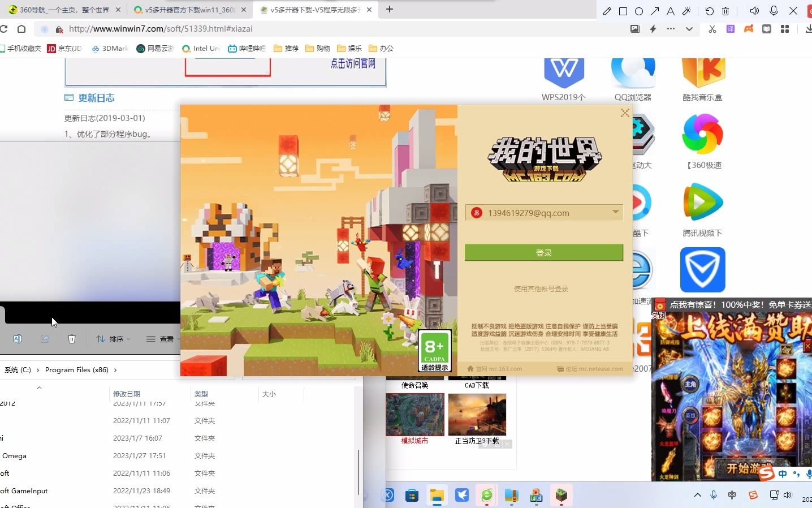Click the Explorer rename icon
The image size is (812, 508).
[18, 339]
